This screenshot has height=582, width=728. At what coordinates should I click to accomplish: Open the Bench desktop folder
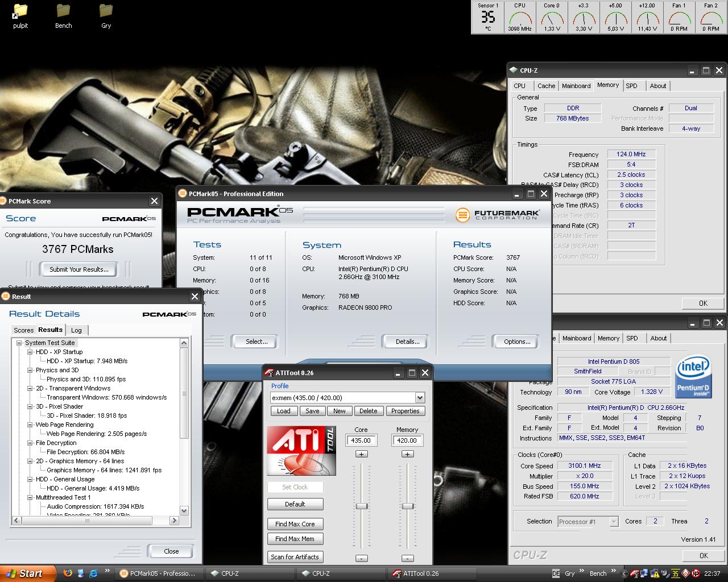[x=63, y=15]
